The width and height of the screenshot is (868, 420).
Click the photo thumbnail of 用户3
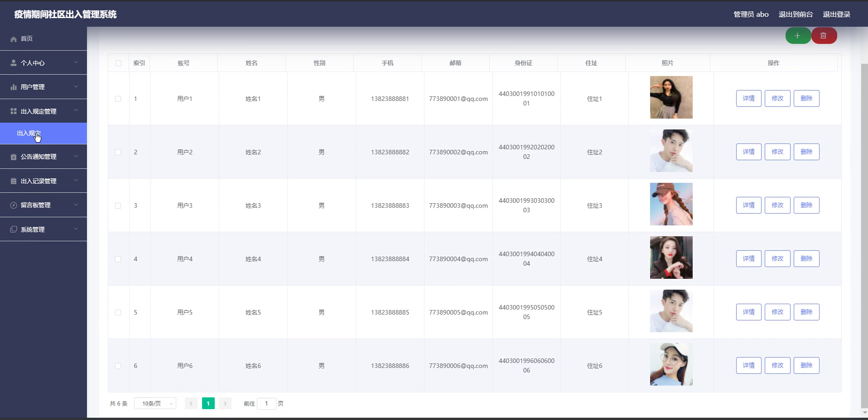click(671, 204)
